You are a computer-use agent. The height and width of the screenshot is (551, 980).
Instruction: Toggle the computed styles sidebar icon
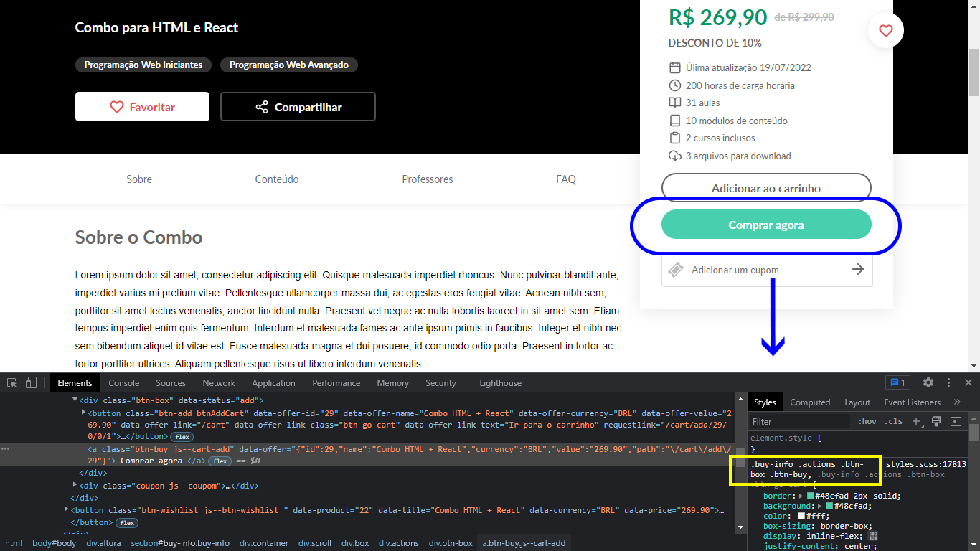pyautogui.click(x=956, y=421)
